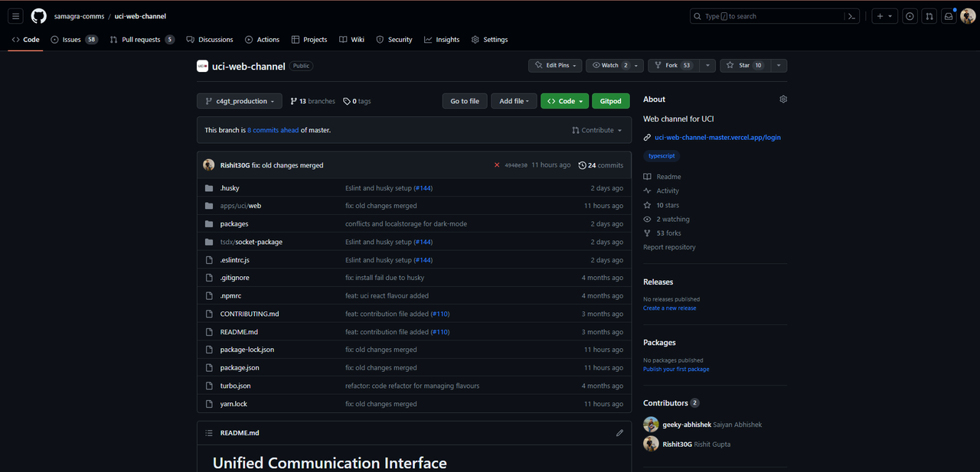
Task: Expand the green Code dropdown
Action: point(565,101)
